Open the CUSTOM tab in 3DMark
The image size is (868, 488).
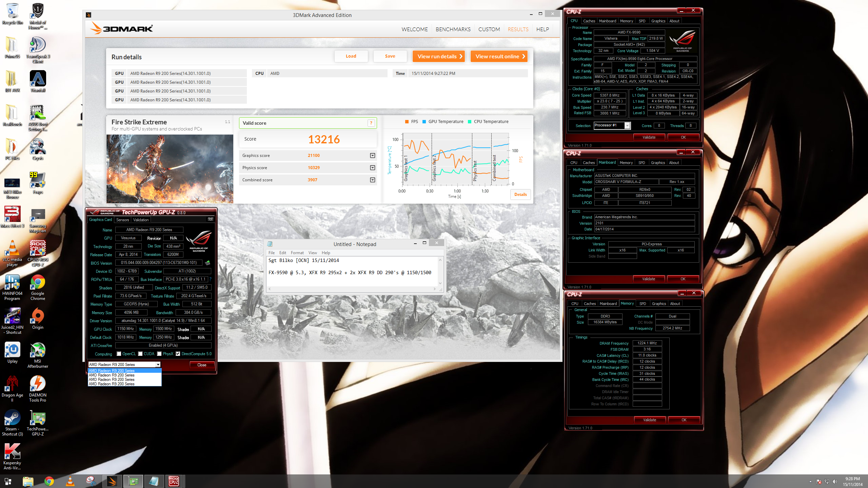click(489, 29)
